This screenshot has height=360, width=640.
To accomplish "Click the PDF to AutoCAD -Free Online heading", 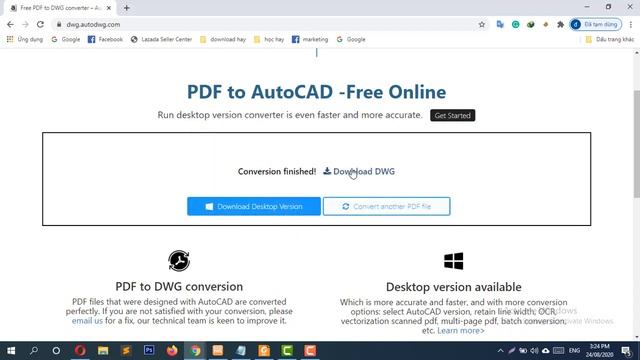I will pos(316,92).
